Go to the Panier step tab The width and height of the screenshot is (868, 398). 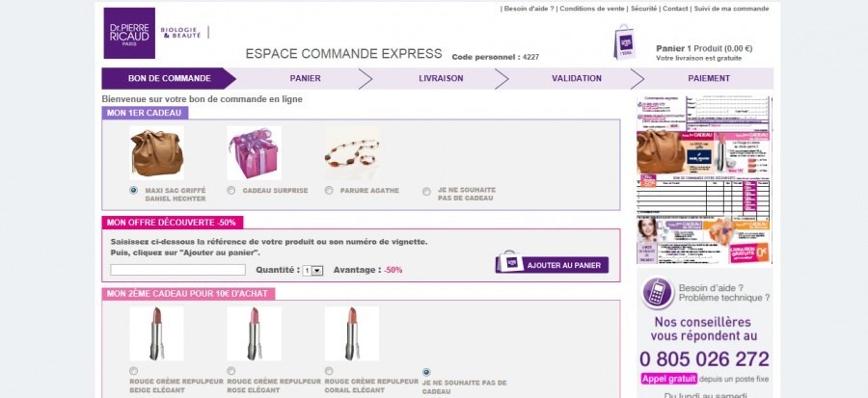(305, 78)
